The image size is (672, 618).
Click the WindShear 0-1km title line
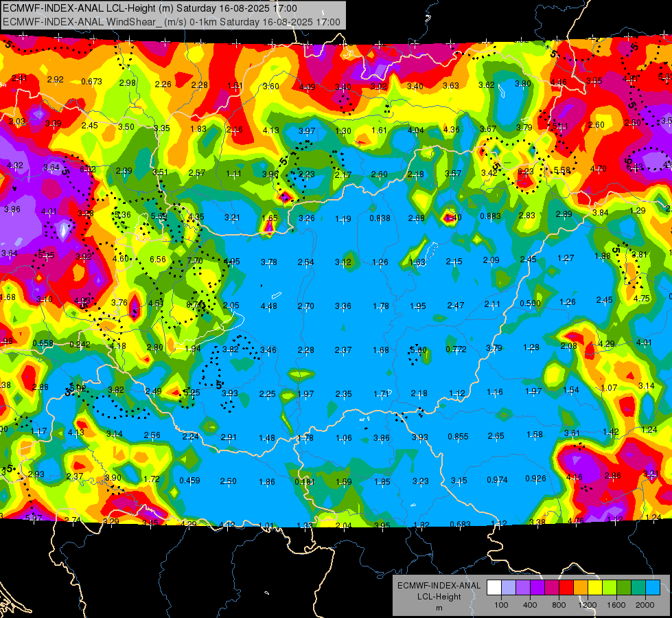tap(172, 22)
